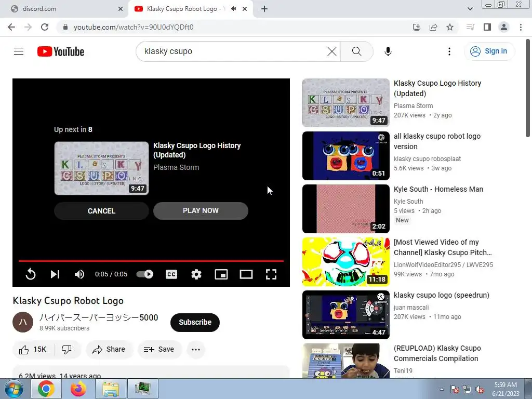
Task: Go to YouTube home via logo
Action: coord(61,51)
